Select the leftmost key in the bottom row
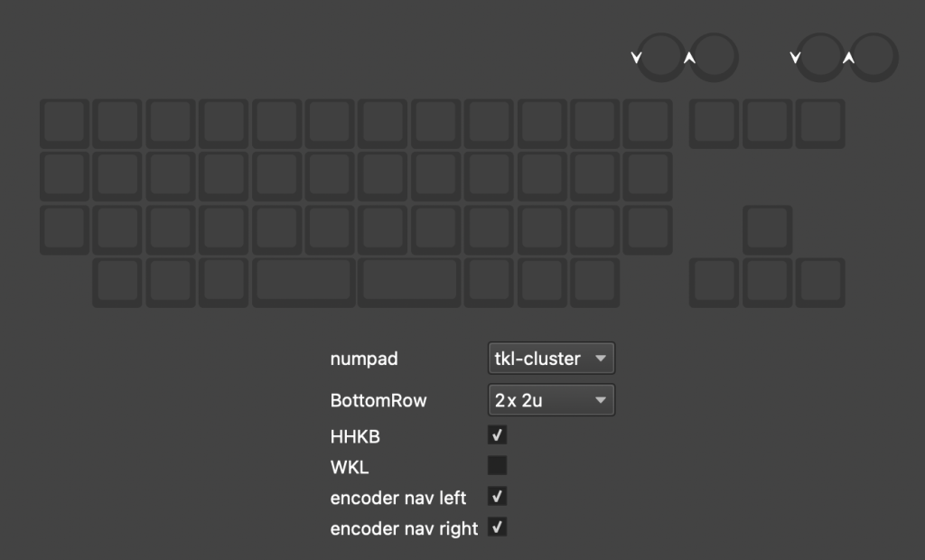 click(117, 282)
